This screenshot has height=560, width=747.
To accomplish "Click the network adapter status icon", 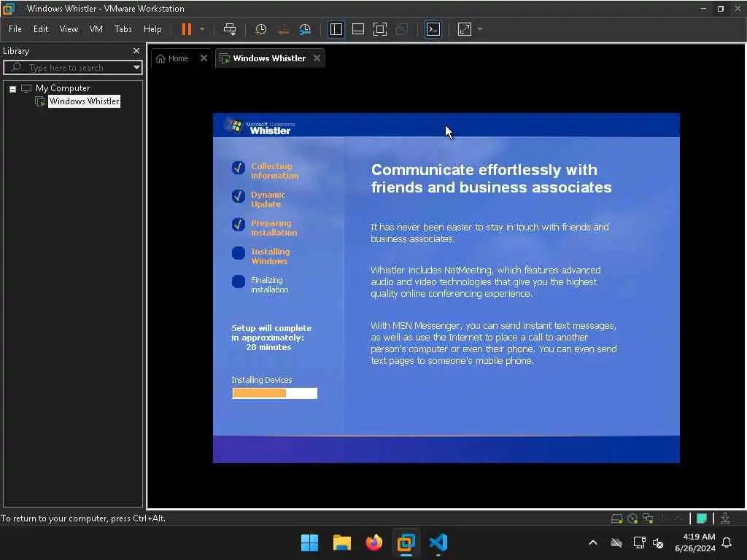I will pos(648,518).
